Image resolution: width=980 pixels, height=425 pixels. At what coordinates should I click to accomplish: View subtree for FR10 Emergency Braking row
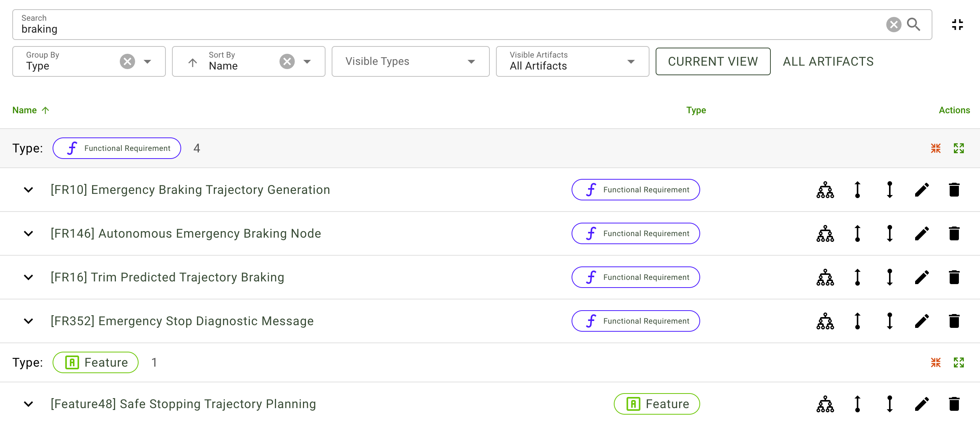(x=825, y=190)
